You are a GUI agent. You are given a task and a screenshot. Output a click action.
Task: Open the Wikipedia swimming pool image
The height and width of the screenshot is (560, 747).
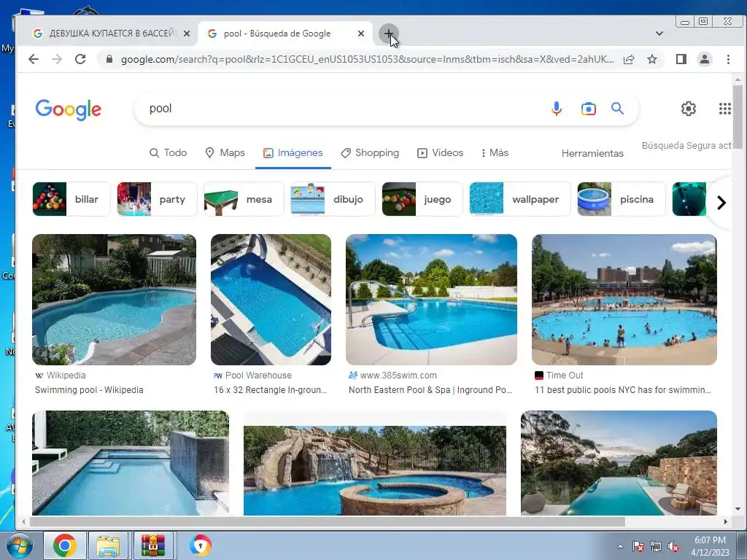(114, 300)
